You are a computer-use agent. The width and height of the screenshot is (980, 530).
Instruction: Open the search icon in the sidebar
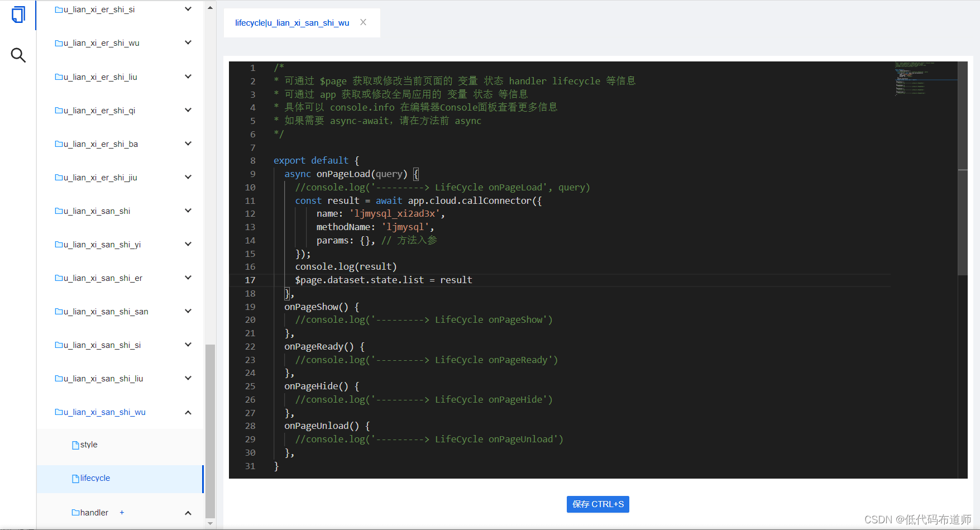click(18, 55)
